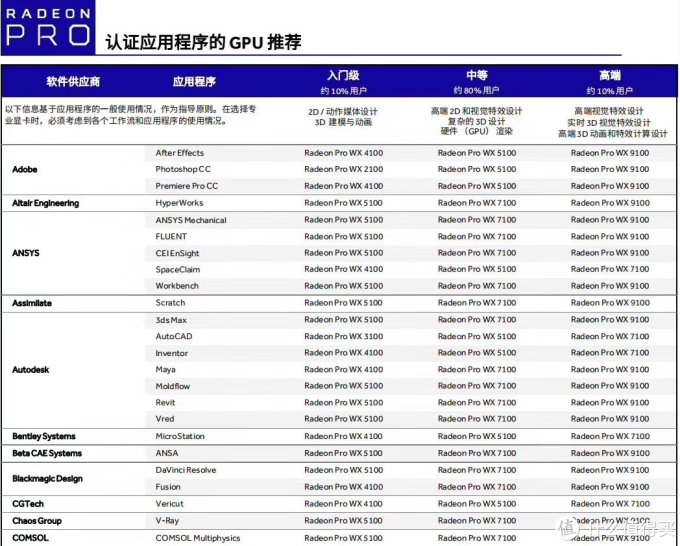Click the Workbench application cell
The width and height of the screenshot is (680, 546).
pos(177,286)
